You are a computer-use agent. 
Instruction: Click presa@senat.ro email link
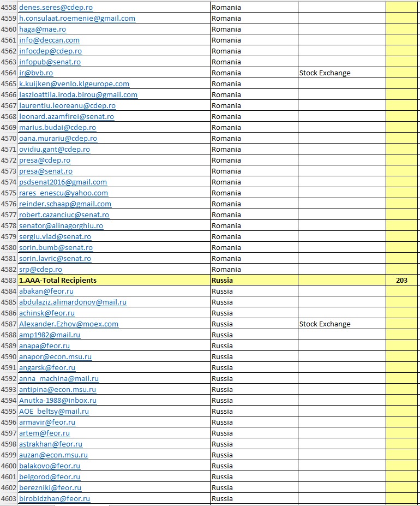point(46,172)
